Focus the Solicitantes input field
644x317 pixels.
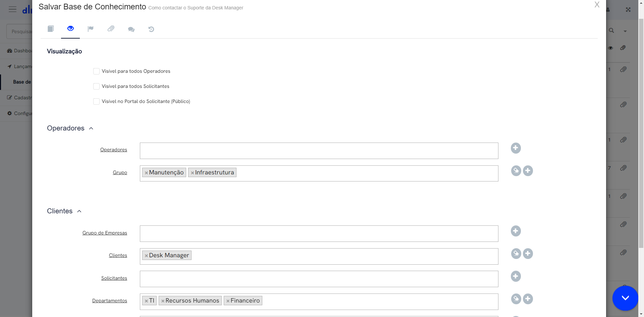coord(319,279)
